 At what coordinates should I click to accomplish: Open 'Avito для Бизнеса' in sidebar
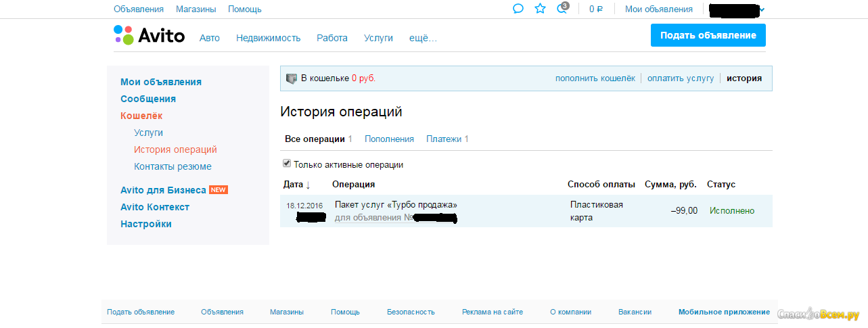[163, 190]
